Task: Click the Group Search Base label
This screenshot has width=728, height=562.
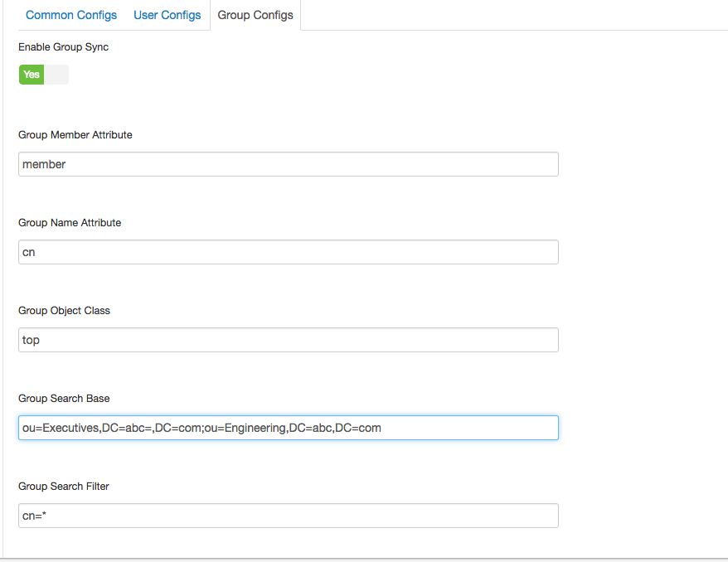Action: [x=64, y=399]
